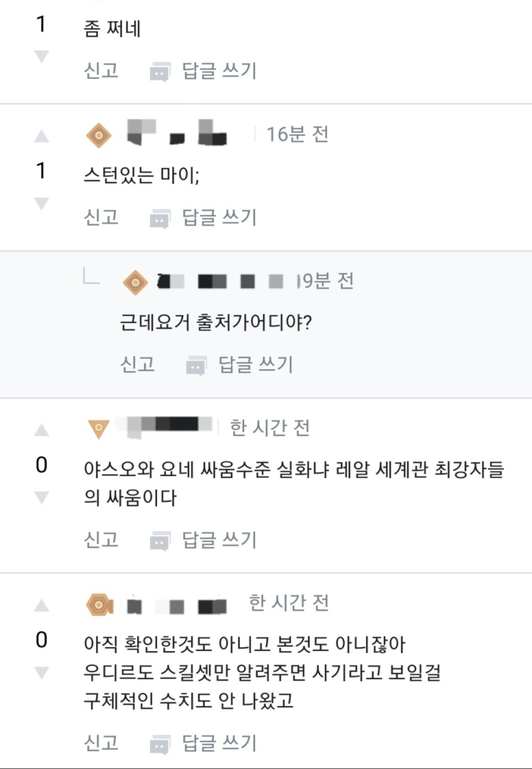
Task: Click 답글 쓰기 under '구체적인 수치도' comment
Action: pos(219,743)
